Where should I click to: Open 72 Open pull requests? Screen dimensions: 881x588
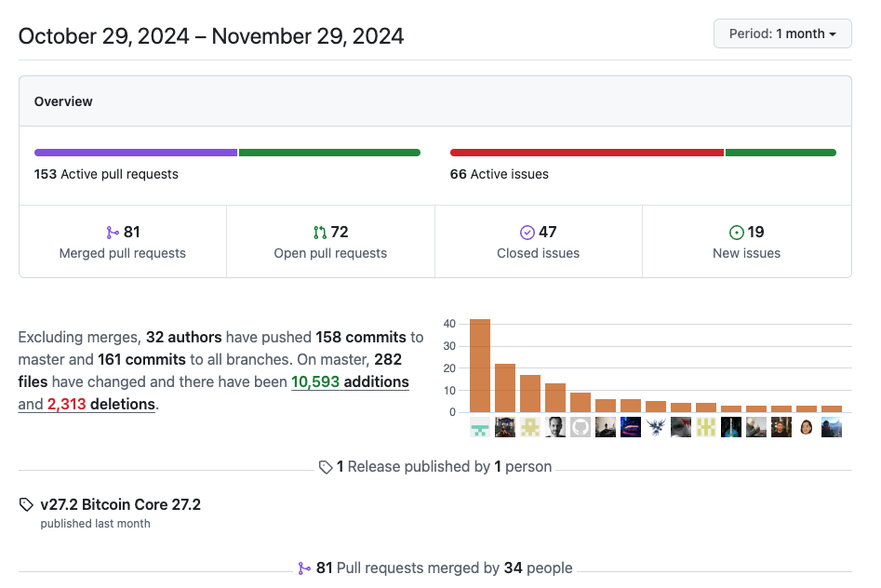(330, 242)
